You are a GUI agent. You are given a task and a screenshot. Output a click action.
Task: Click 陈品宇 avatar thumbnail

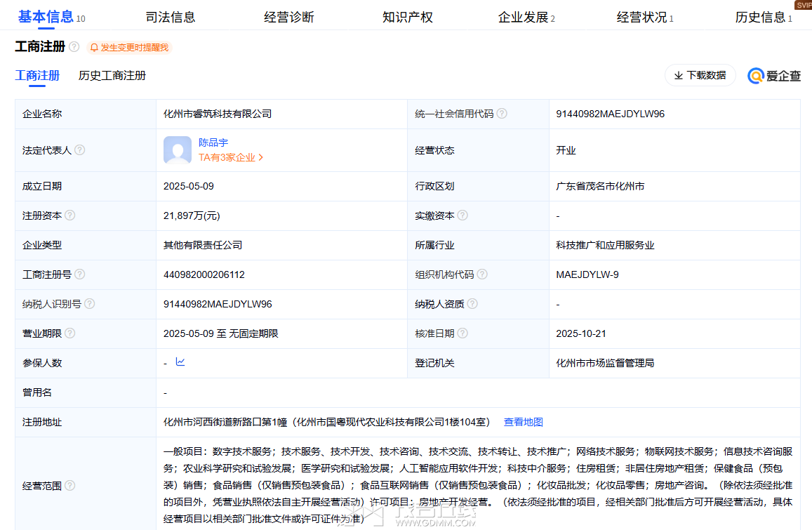pyautogui.click(x=177, y=150)
